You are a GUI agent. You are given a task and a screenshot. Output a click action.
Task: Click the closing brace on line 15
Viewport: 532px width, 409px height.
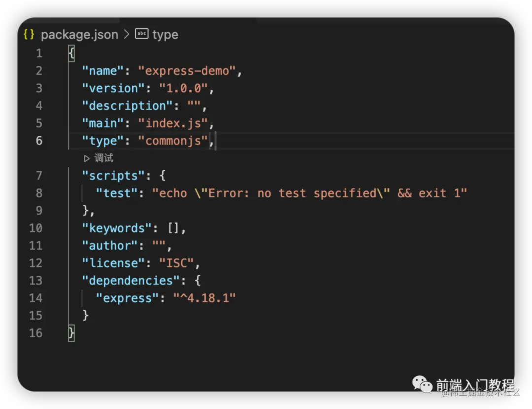pyautogui.click(x=86, y=315)
